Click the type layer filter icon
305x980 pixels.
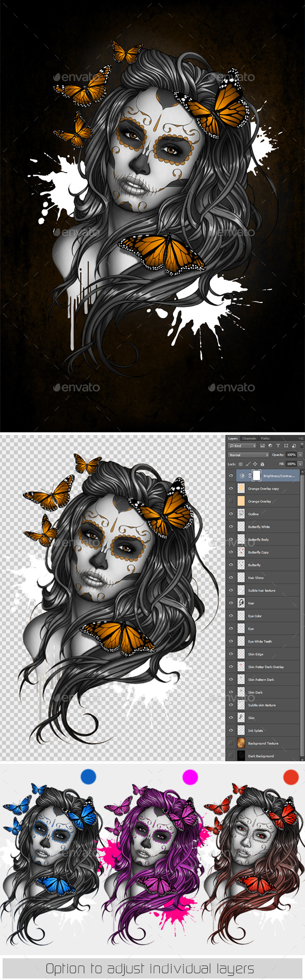tap(278, 446)
